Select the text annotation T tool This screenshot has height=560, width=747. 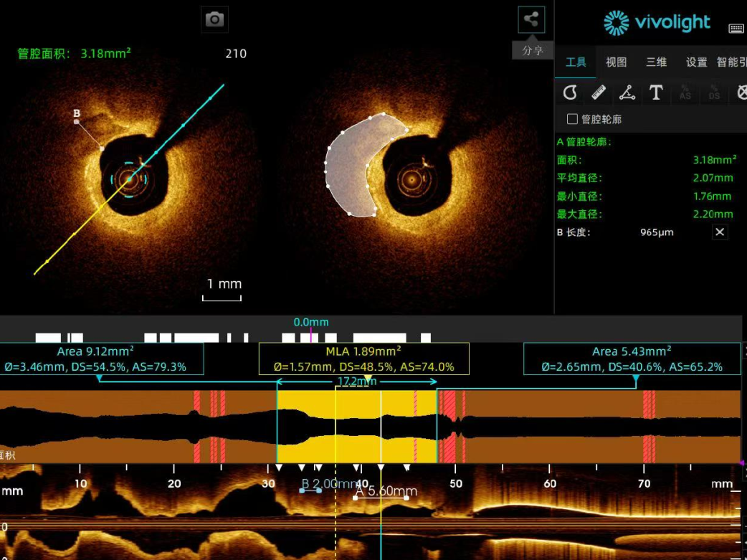point(656,92)
